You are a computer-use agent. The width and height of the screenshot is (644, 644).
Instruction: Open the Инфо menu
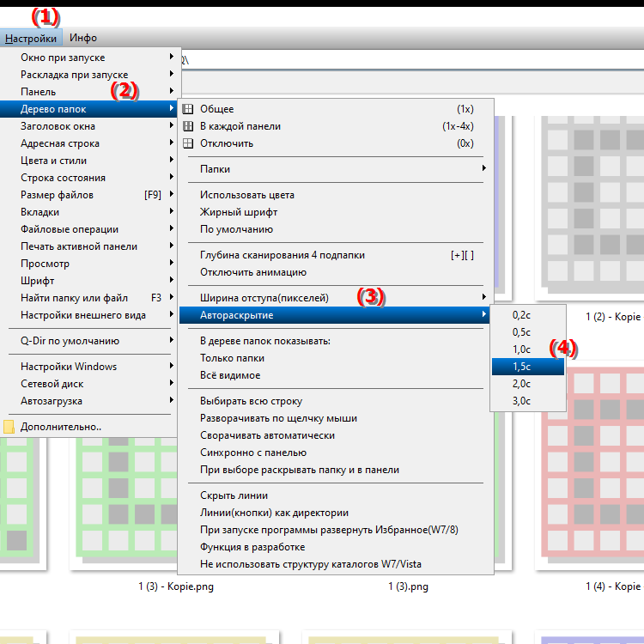(83, 38)
